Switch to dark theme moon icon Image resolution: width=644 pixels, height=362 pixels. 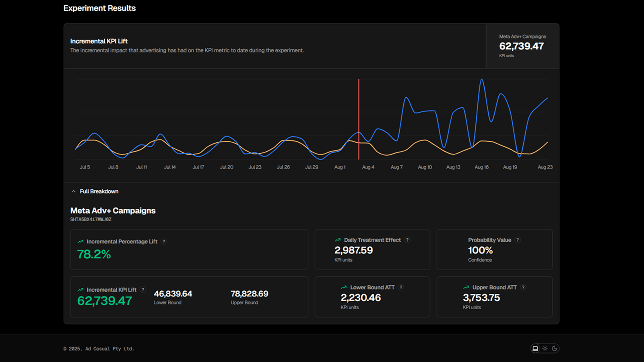coord(555,348)
